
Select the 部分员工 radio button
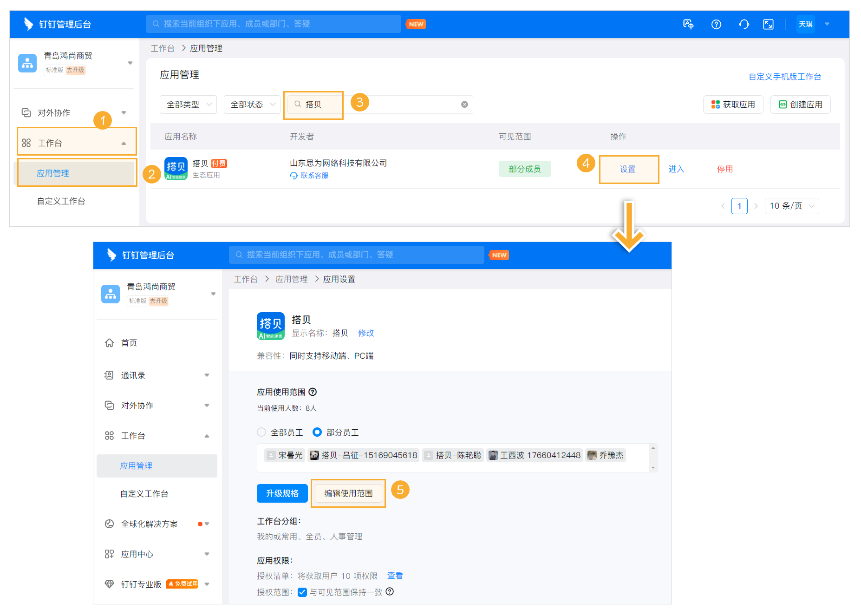[317, 432]
